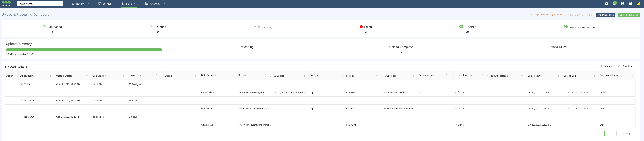Click the green upload summary progress bar
The height and width of the screenshot is (141, 644).
84,50
